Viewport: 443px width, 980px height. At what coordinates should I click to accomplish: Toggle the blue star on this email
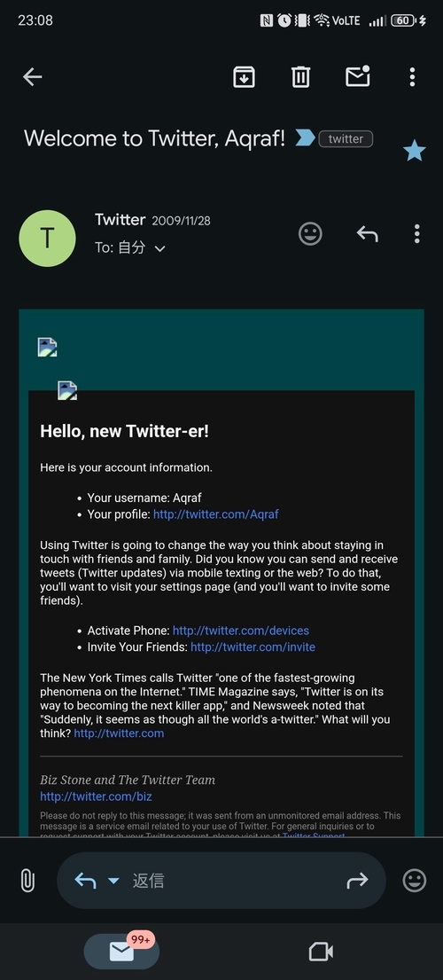[x=415, y=151]
